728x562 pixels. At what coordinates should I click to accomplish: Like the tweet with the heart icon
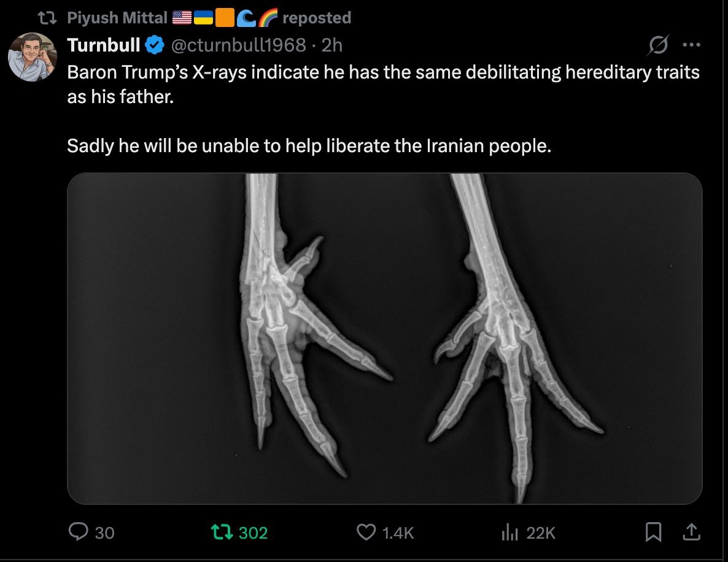(x=366, y=532)
